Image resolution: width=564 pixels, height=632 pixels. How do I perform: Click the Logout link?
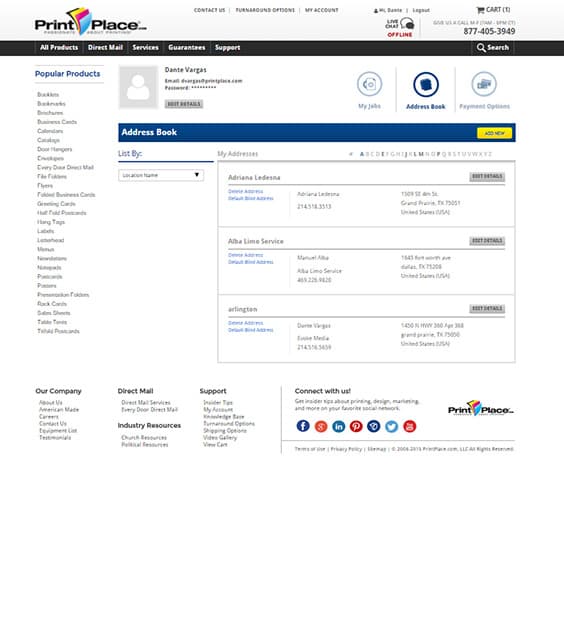[421, 10]
